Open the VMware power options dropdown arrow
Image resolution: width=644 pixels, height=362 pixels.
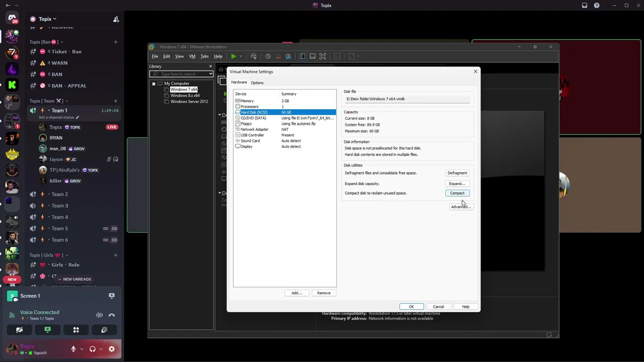pyautogui.click(x=240, y=56)
